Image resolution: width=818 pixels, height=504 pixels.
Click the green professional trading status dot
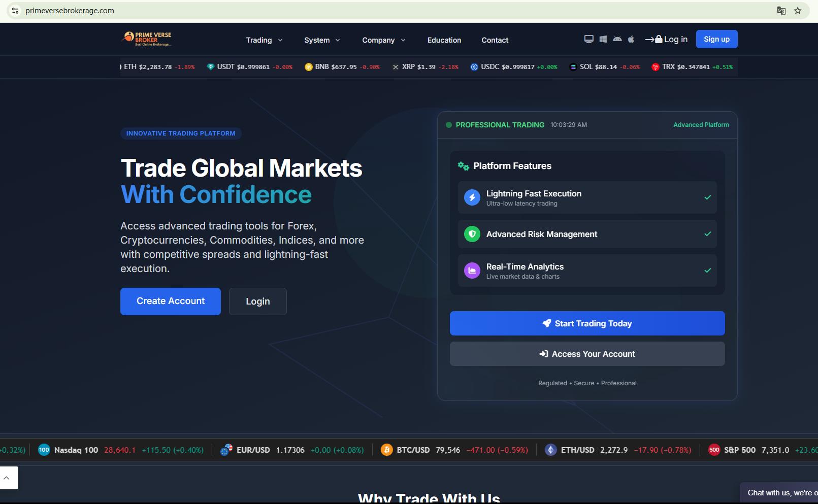coord(449,125)
